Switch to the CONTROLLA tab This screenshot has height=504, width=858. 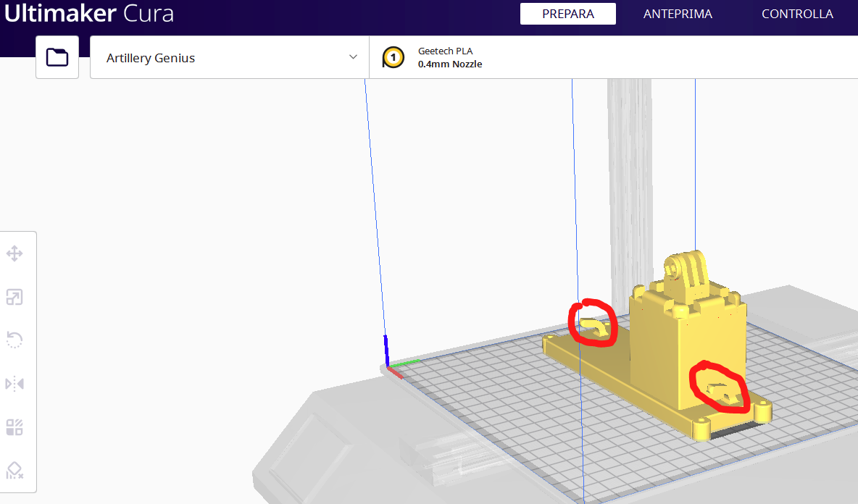pyautogui.click(x=797, y=14)
